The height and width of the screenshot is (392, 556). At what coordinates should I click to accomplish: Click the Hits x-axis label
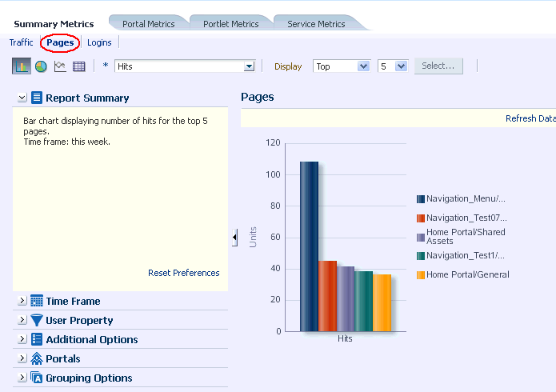345,338
